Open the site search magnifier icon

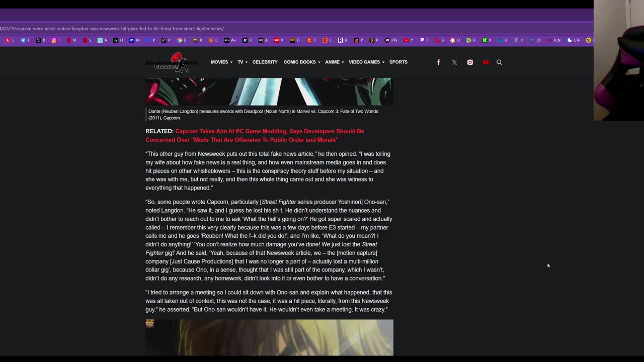coord(499,62)
